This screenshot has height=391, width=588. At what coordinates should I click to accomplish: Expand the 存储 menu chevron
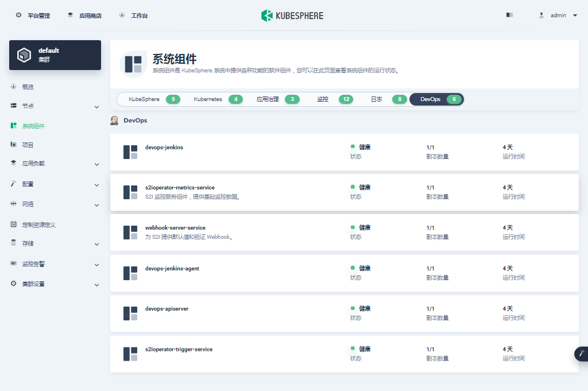(96, 244)
